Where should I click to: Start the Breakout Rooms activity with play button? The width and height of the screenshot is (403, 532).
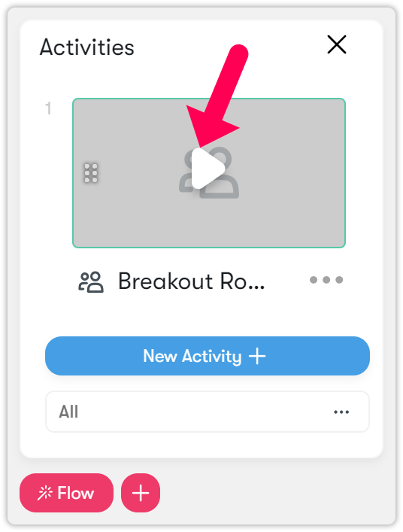click(208, 169)
